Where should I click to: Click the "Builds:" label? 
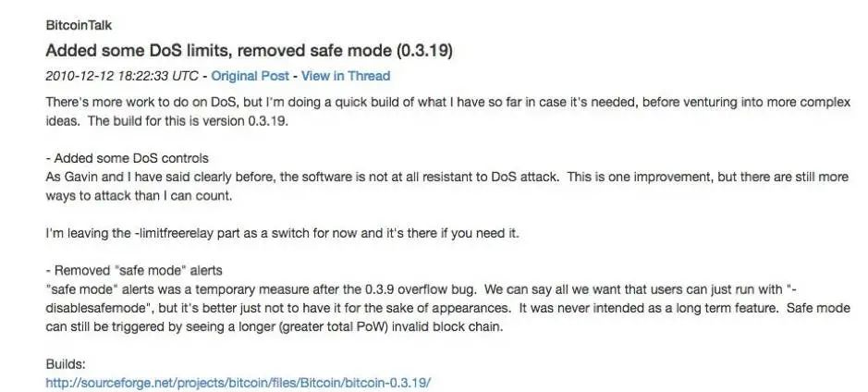click(65, 363)
